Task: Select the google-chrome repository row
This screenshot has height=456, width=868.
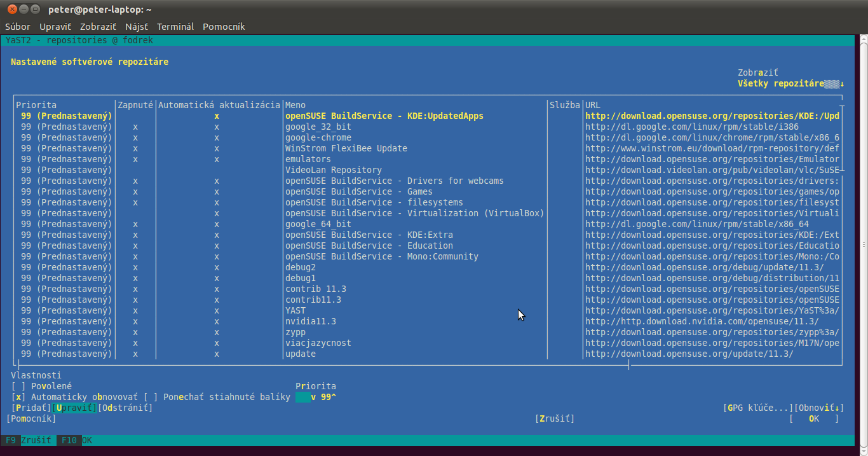Action: pos(428,137)
